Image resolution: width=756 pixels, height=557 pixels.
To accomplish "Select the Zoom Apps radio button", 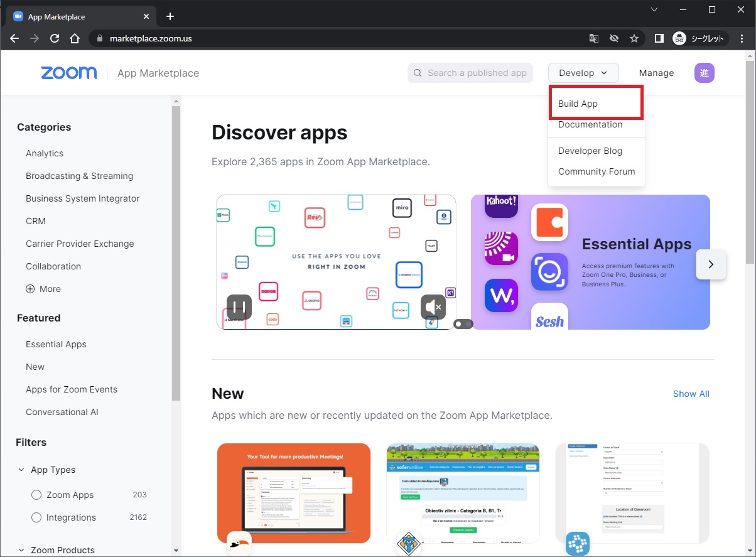I will [36, 495].
